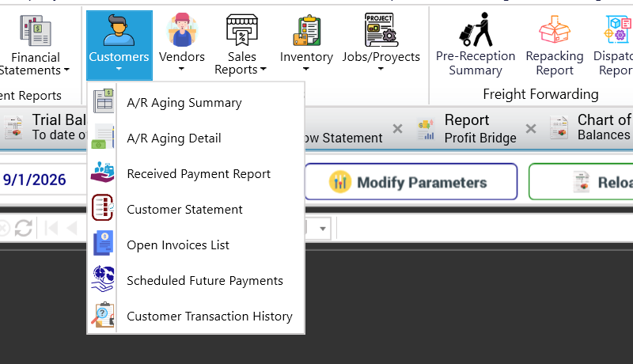Click the Reload button
This screenshot has height=364, width=633.
click(581, 181)
